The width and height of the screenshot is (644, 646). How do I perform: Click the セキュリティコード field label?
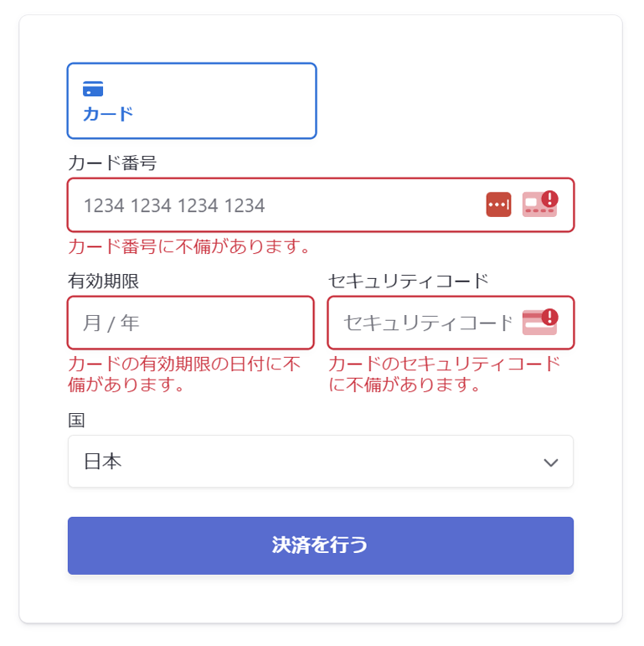pyautogui.click(x=408, y=282)
